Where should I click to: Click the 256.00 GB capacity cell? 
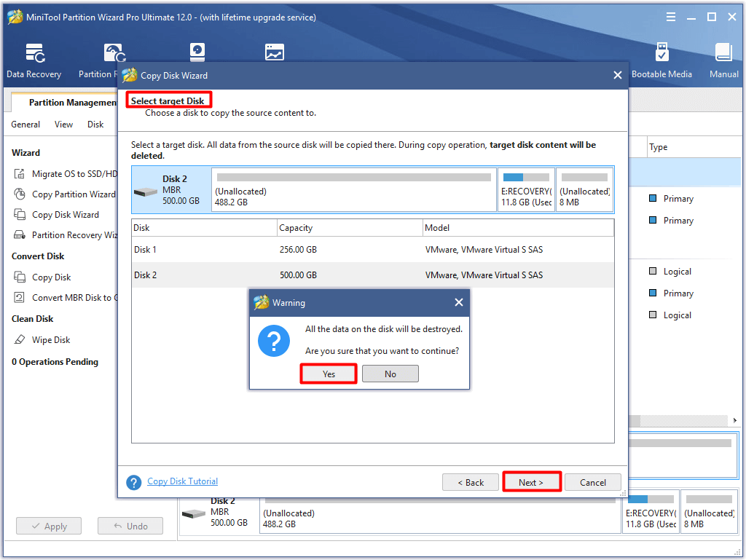[x=298, y=250]
